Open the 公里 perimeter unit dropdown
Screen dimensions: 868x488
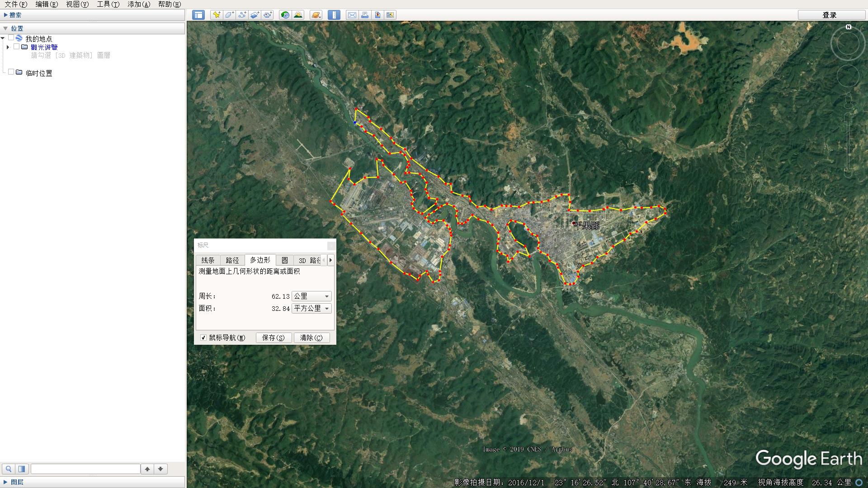tap(311, 296)
